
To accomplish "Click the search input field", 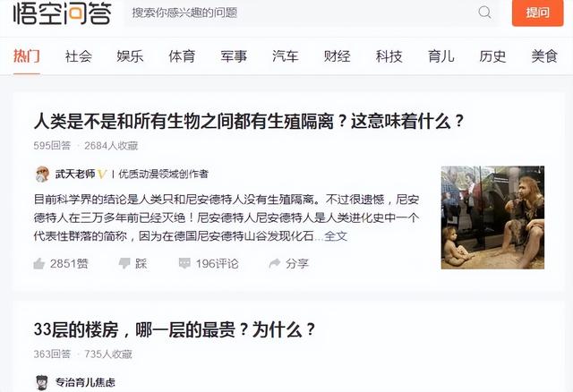I will (x=301, y=13).
